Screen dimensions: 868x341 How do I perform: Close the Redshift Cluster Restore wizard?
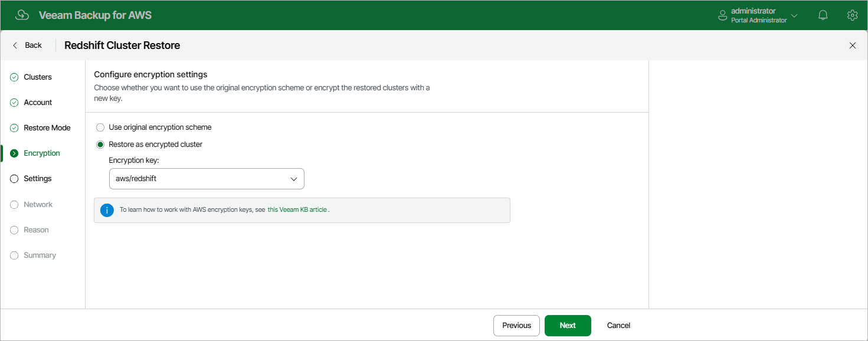pos(852,45)
